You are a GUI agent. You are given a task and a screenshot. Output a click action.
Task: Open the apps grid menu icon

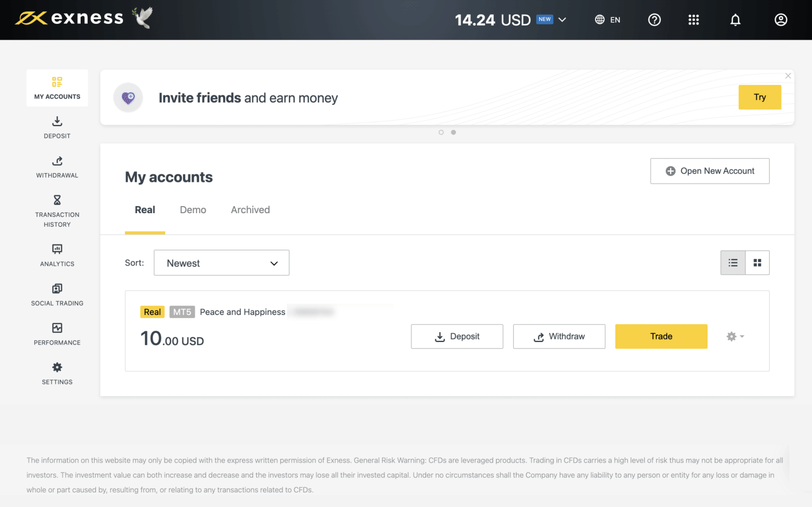coord(693,20)
